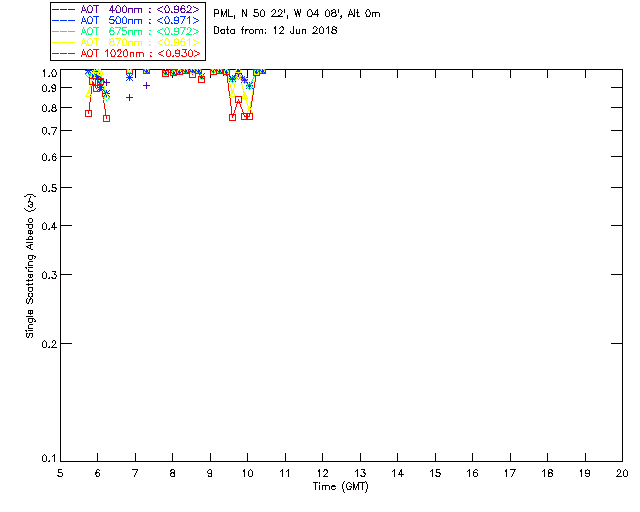Click the AOT 870nm legend entry
The image size is (640, 512).
pyautogui.click(x=127, y=42)
